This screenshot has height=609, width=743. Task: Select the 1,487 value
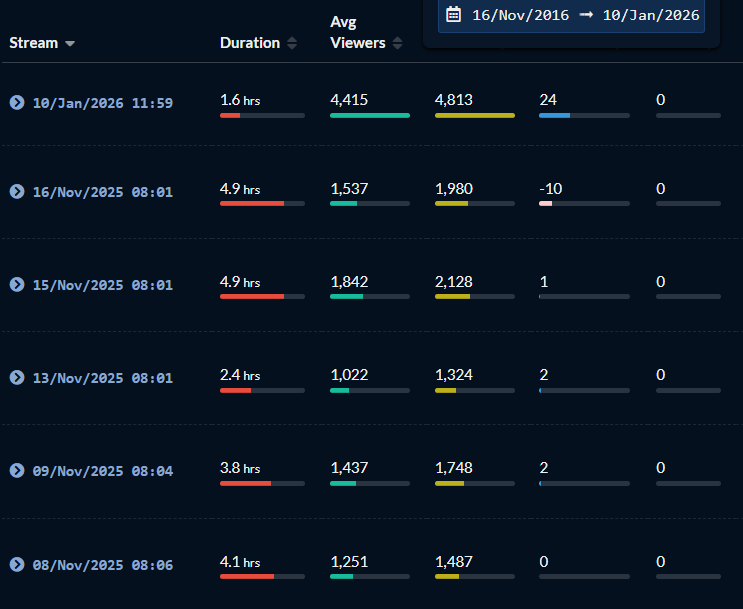[x=454, y=562]
